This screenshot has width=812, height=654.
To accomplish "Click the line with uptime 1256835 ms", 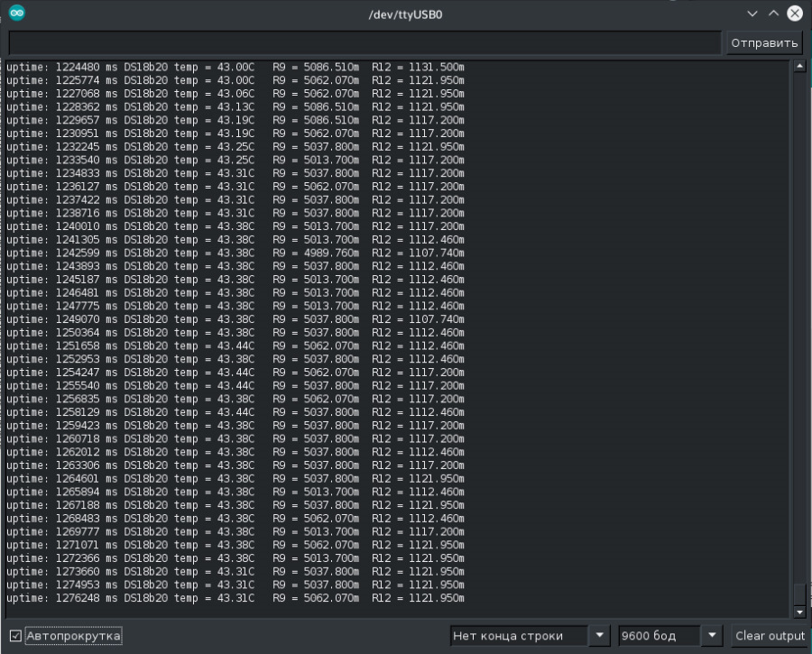I will click(x=235, y=400).
